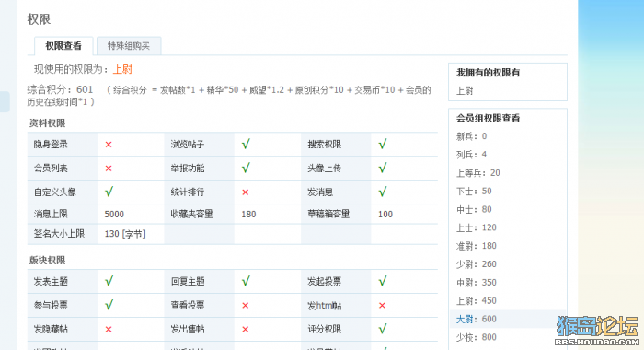The width and height of the screenshot is (644, 350).
Task: Click the green check beside 浏览帖子
Action: [x=246, y=145]
